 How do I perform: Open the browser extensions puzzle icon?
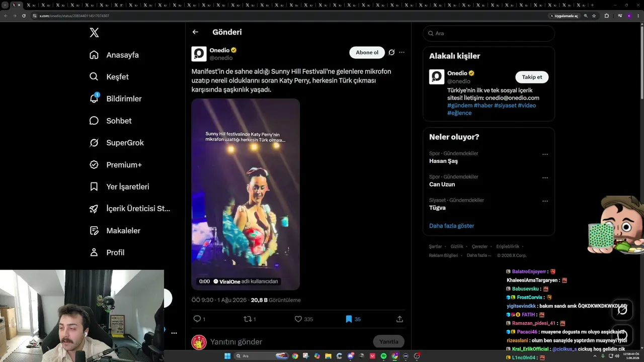pyautogui.click(x=606, y=16)
